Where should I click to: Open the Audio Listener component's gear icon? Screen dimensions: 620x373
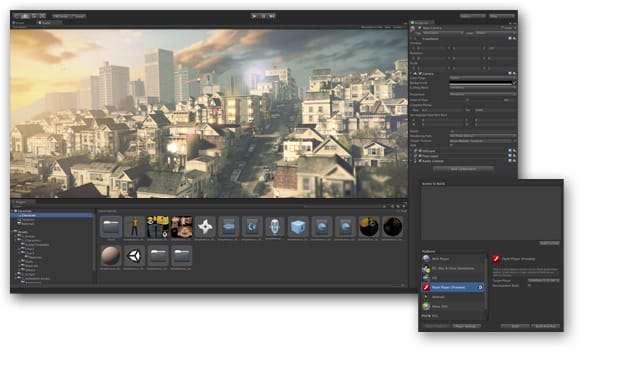pos(514,161)
